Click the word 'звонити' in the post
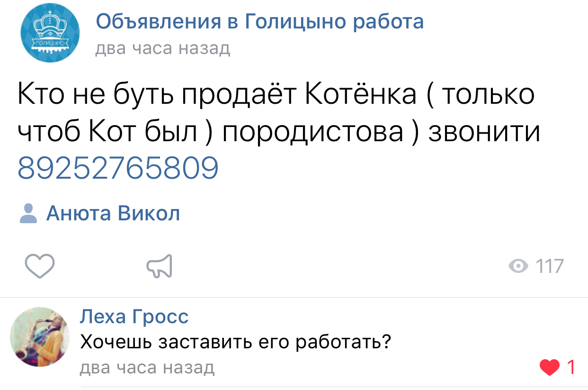Screen dimensions: 588x390 [484, 131]
